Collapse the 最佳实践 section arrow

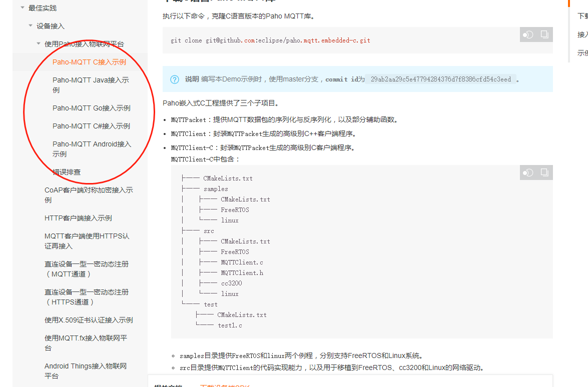(x=23, y=7)
